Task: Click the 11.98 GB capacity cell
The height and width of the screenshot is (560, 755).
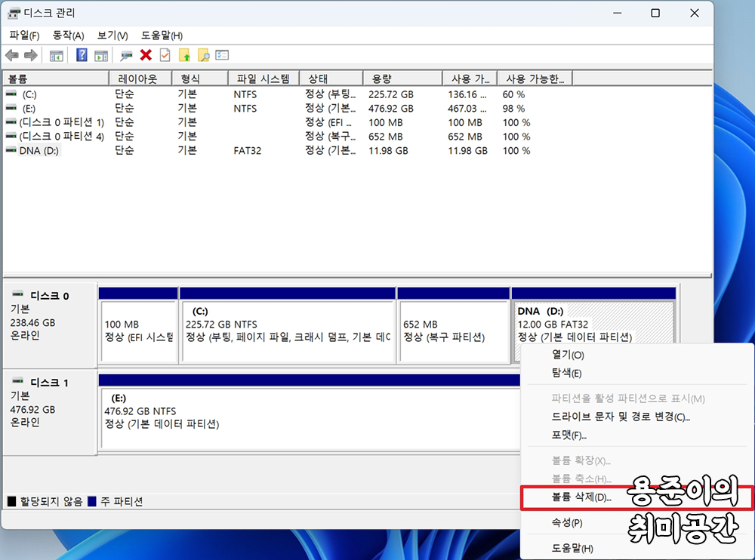Action: [x=388, y=151]
